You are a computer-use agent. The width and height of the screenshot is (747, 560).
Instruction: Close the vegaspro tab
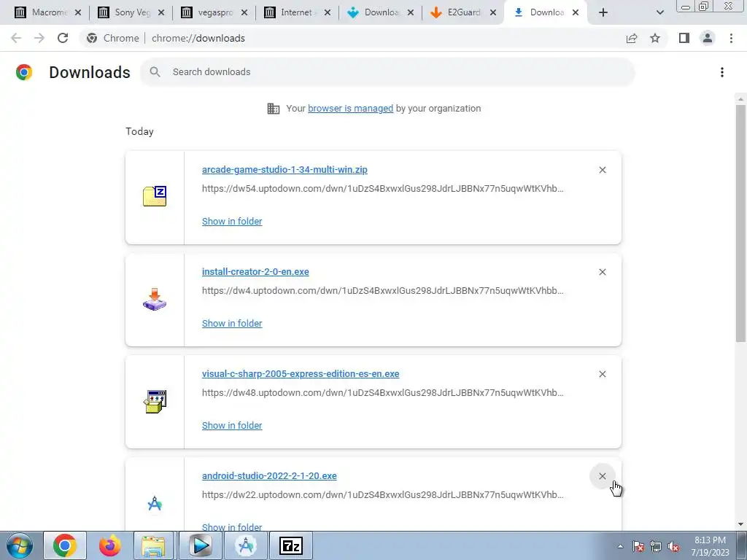point(244,13)
